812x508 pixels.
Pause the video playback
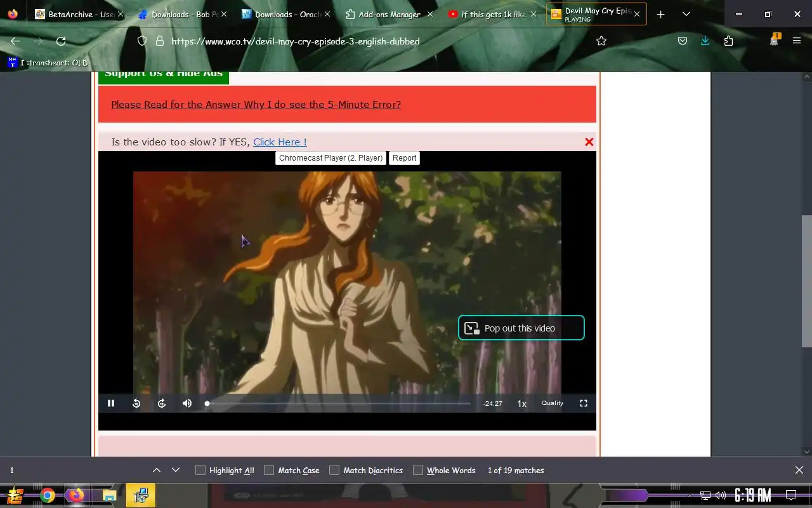[111, 403]
